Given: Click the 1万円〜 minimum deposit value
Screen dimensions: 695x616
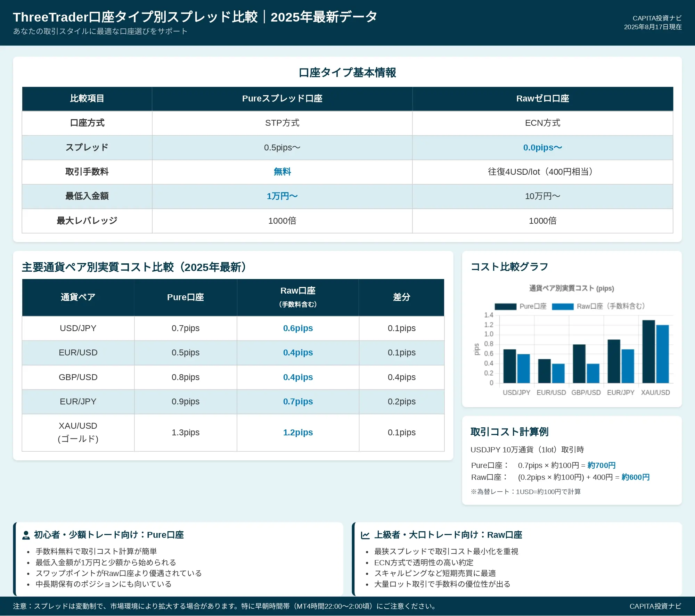Looking at the screenshot, I should (x=282, y=196).
